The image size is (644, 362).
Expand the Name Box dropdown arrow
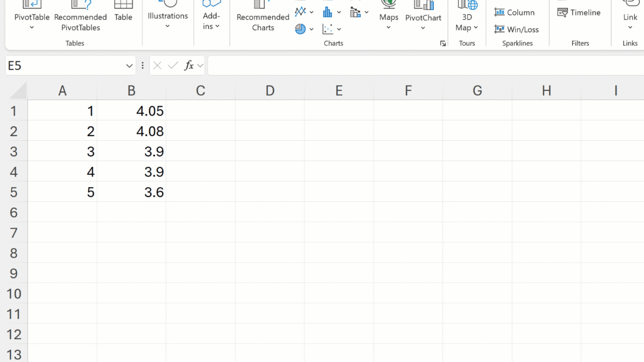129,66
